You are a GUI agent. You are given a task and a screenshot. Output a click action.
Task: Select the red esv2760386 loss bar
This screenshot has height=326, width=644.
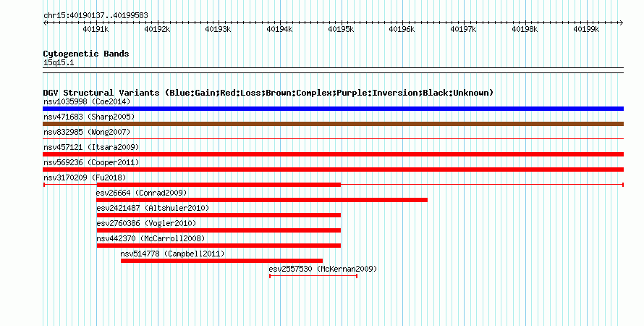coord(219,230)
